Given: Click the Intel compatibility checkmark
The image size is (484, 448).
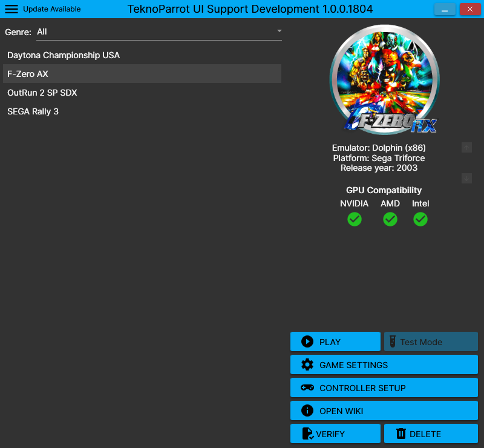Looking at the screenshot, I should tap(420, 219).
